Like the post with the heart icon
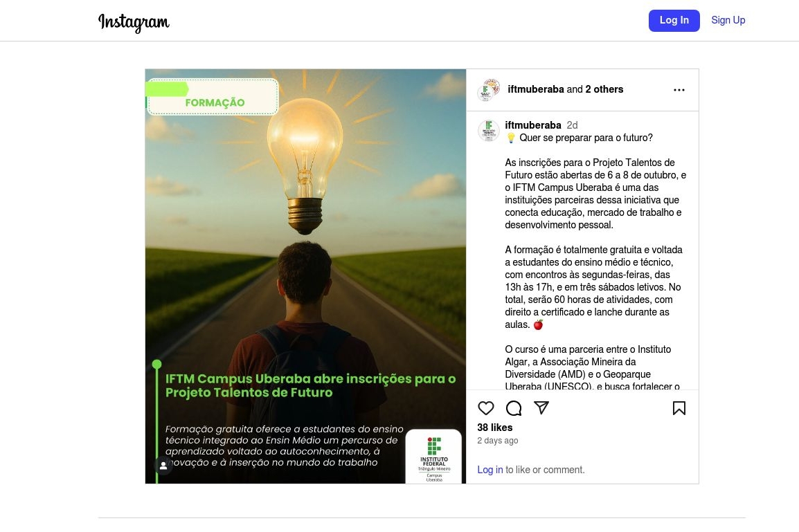The width and height of the screenshot is (799, 532). [485, 407]
